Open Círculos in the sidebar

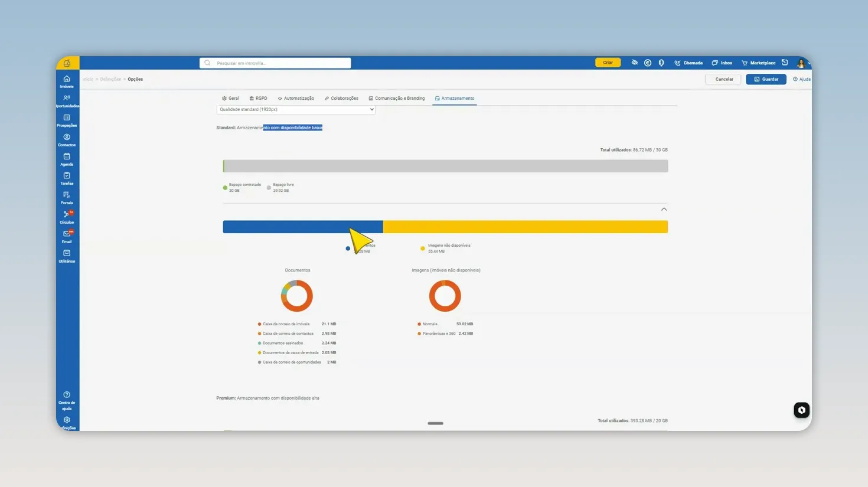(67, 218)
